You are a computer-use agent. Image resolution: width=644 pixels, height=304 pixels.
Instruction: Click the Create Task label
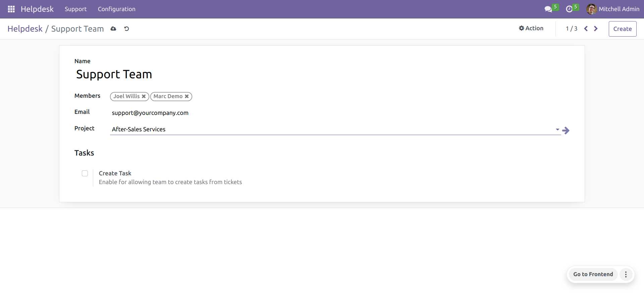[115, 173]
